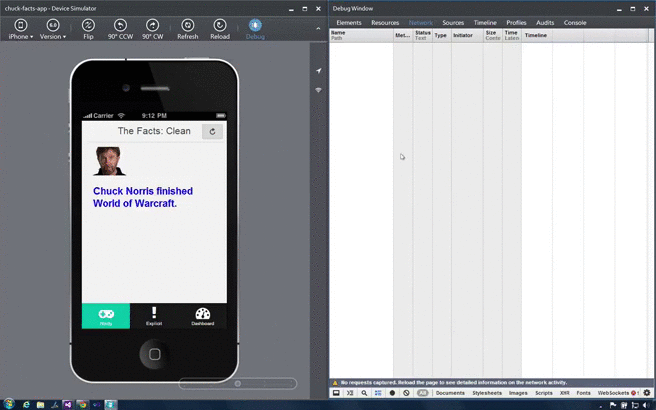Rotate device 90° CW
Viewport: 656px width, 410px height.
[x=152, y=29]
